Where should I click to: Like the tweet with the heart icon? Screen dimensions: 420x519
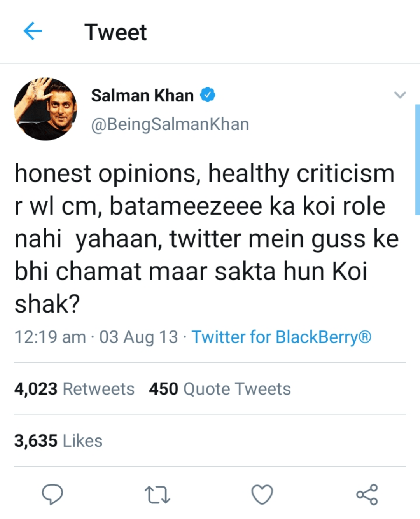262,495
